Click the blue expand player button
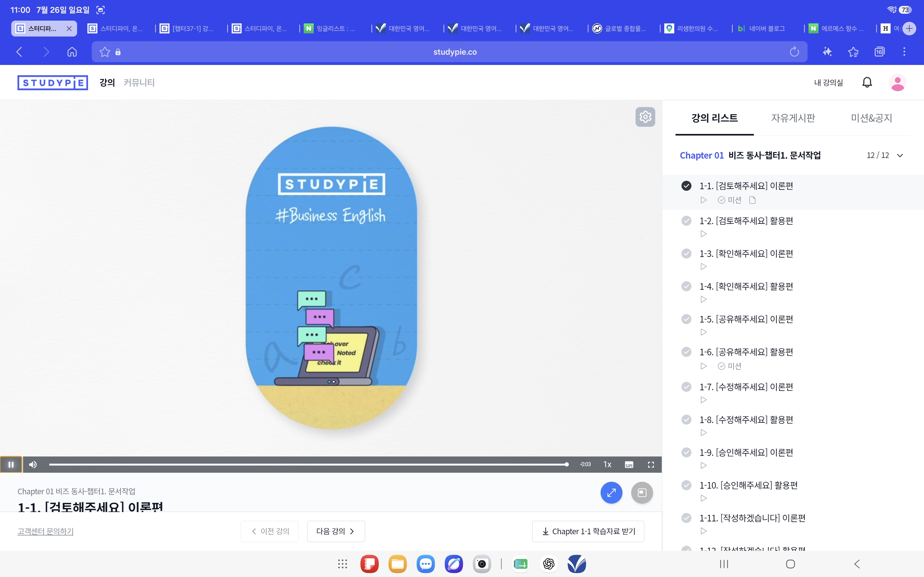The image size is (924, 577). [x=611, y=493]
